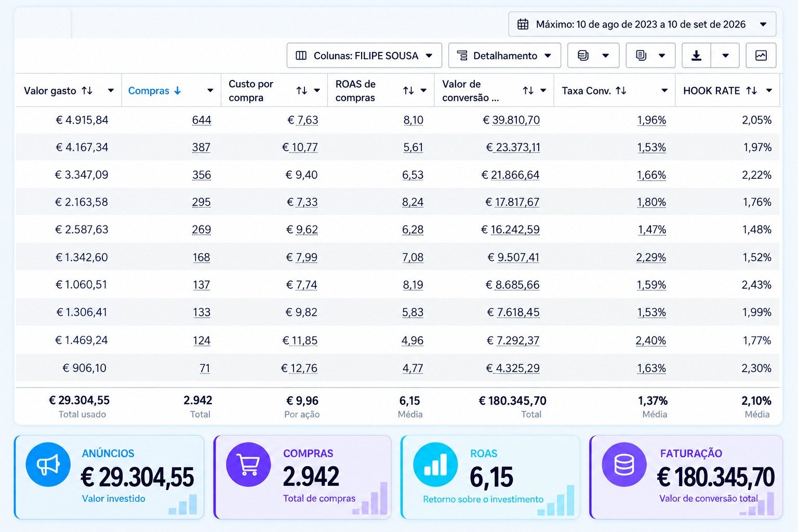Click the shopping cart icon on Compras card
This screenshot has height=532, width=798.
(x=248, y=464)
